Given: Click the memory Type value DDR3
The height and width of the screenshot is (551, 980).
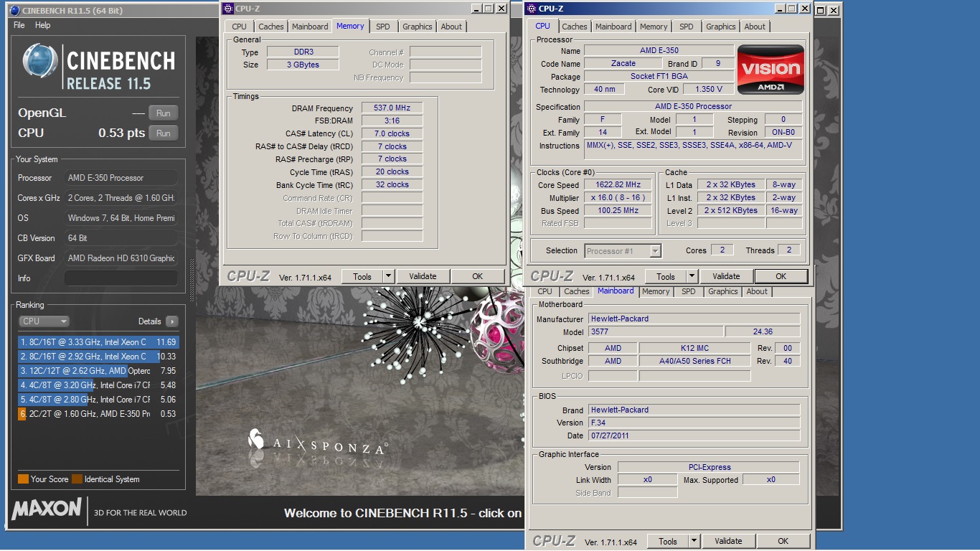Looking at the screenshot, I should coord(303,52).
